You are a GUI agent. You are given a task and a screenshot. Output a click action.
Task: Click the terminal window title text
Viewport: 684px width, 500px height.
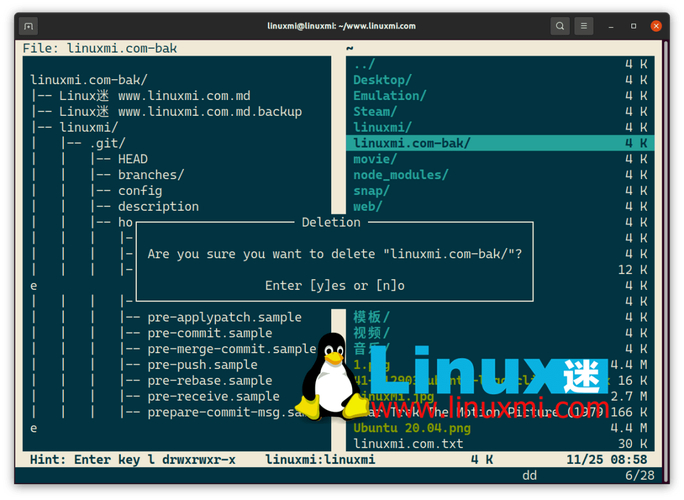click(342, 26)
